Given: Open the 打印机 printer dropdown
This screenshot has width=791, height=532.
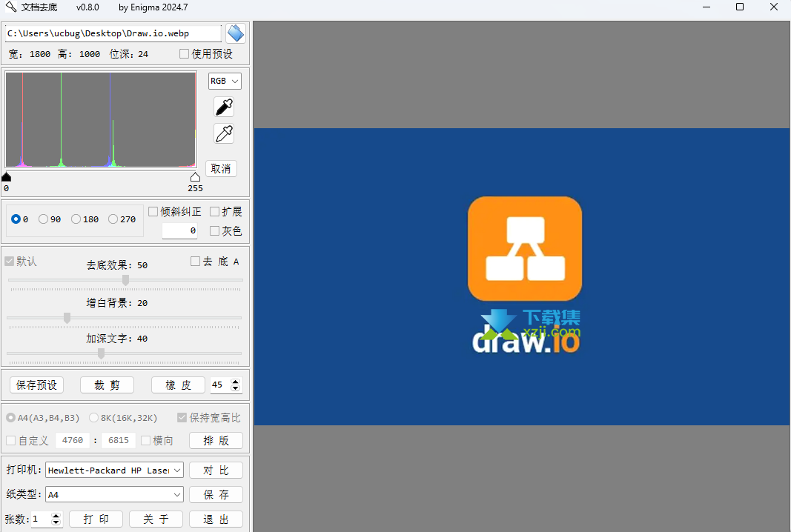Looking at the screenshot, I should [x=114, y=471].
